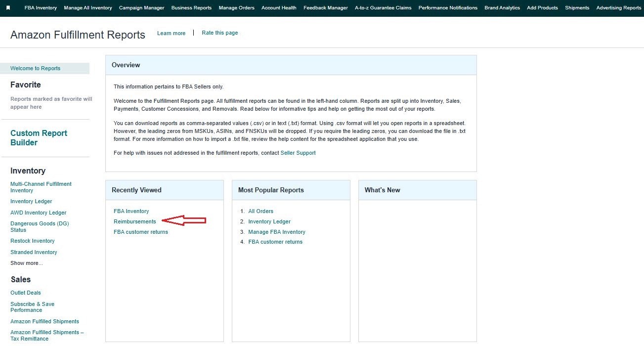
Task: Open FBA Inventory in Recently Viewed
Action: 131,211
